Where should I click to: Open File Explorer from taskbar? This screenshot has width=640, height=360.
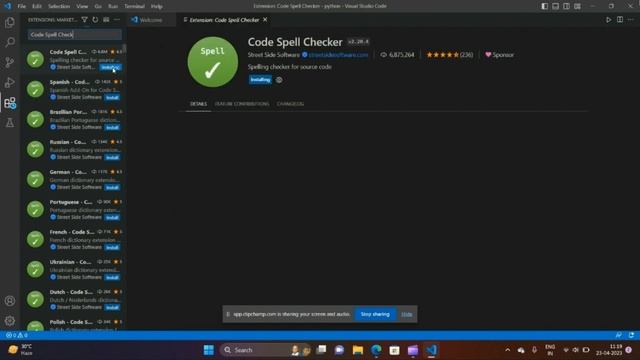click(x=358, y=350)
